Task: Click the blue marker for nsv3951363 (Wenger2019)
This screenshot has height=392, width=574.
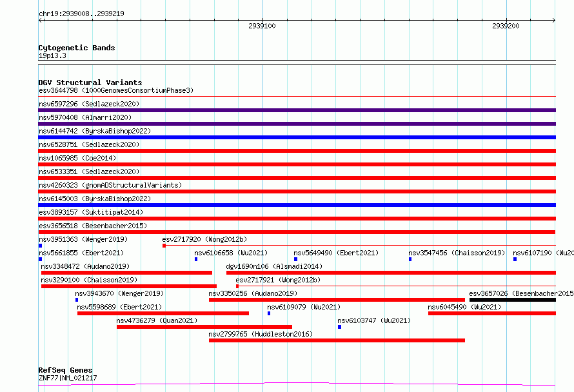Action: click(40, 246)
